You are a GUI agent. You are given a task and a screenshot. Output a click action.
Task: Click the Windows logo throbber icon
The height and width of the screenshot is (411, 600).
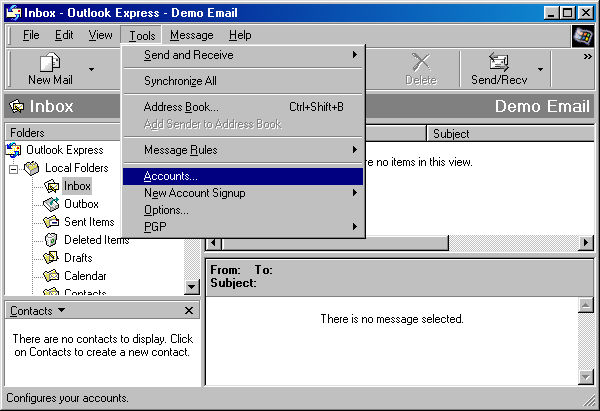click(x=583, y=36)
